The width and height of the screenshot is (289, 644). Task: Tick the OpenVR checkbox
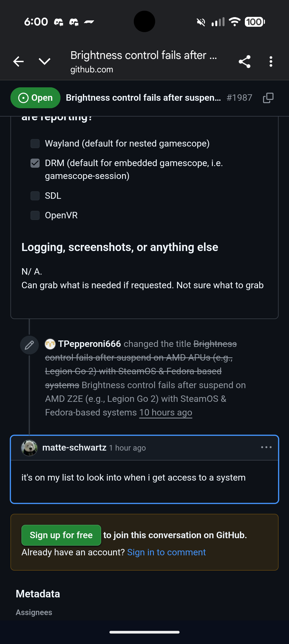tap(35, 215)
